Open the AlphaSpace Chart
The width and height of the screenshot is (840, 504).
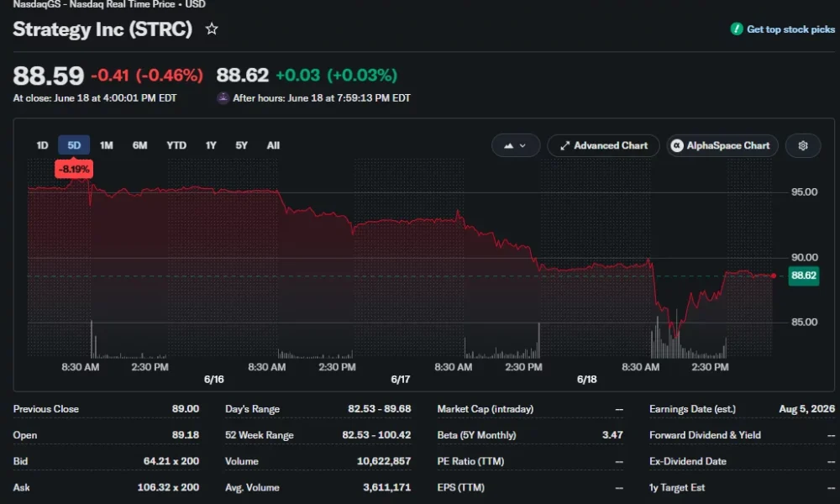tap(722, 145)
